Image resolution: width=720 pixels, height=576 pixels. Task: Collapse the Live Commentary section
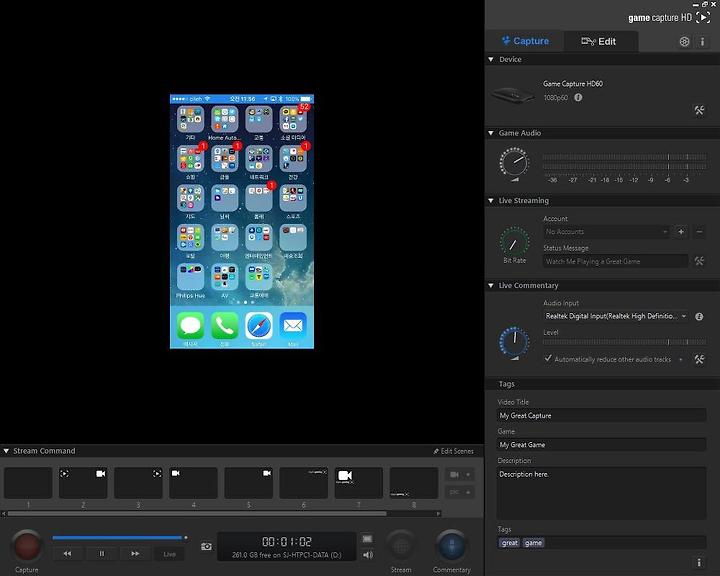pyautogui.click(x=491, y=286)
